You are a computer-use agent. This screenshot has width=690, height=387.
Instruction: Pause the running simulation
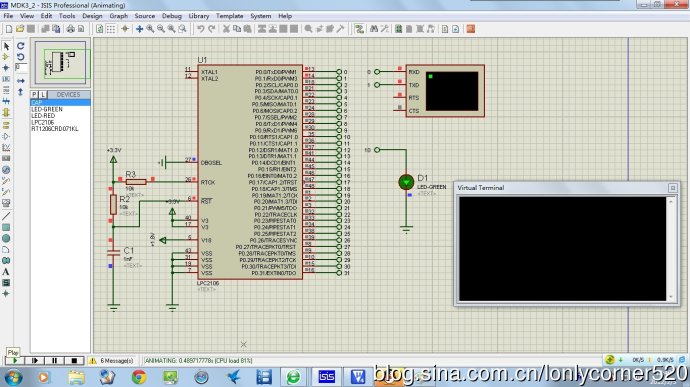tap(55, 361)
